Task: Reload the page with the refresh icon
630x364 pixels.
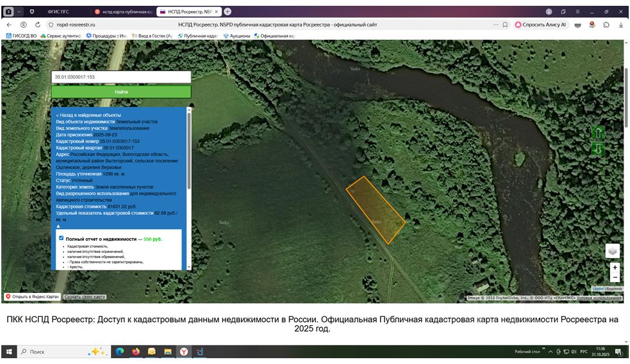Action: point(37,25)
